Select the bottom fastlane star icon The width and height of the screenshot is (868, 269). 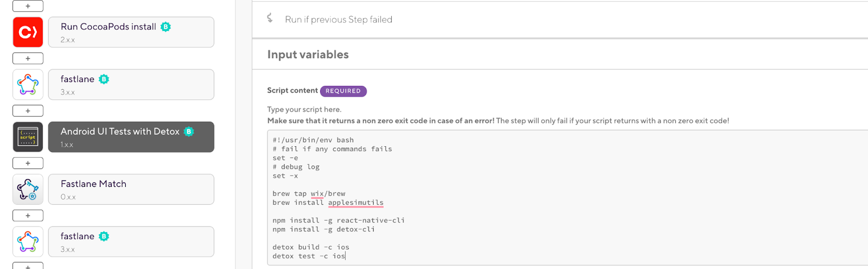tap(28, 242)
